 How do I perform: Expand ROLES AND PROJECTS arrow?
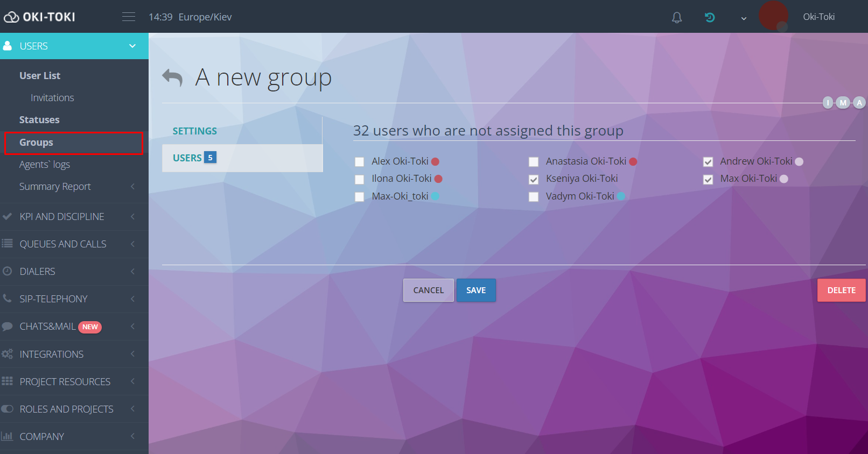pyautogui.click(x=132, y=409)
